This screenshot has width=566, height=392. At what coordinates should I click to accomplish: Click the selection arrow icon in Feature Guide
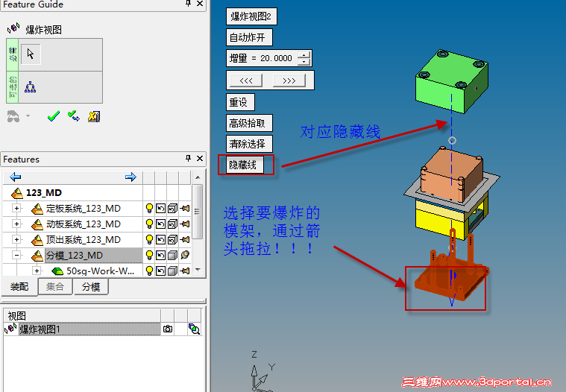coord(31,54)
